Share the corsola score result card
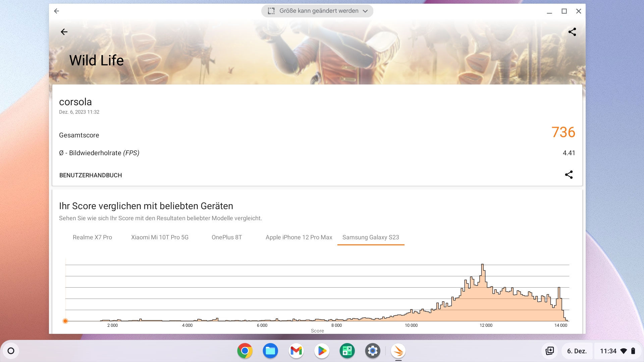The height and width of the screenshot is (362, 644). (x=569, y=175)
